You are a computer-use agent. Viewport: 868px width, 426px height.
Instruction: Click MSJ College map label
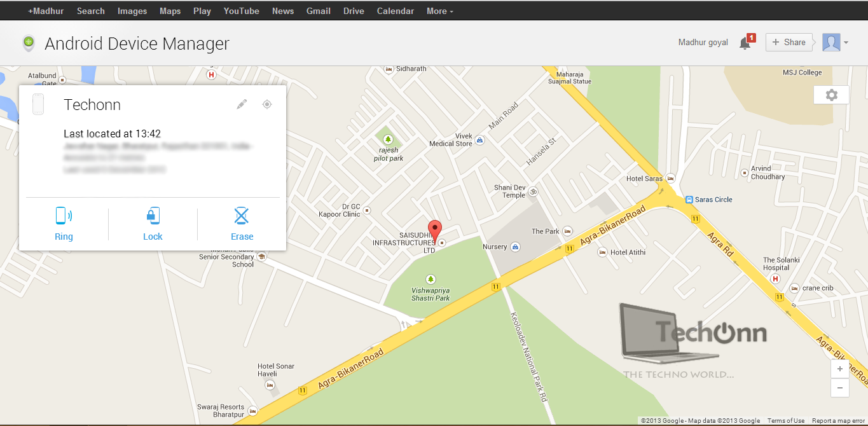coord(803,72)
